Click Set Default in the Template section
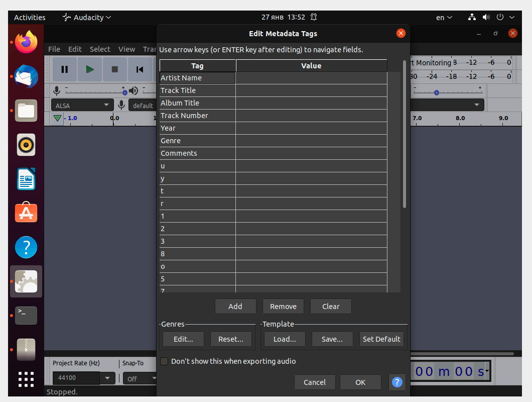The width and height of the screenshot is (532, 402). pyautogui.click(x=381, y=339)
